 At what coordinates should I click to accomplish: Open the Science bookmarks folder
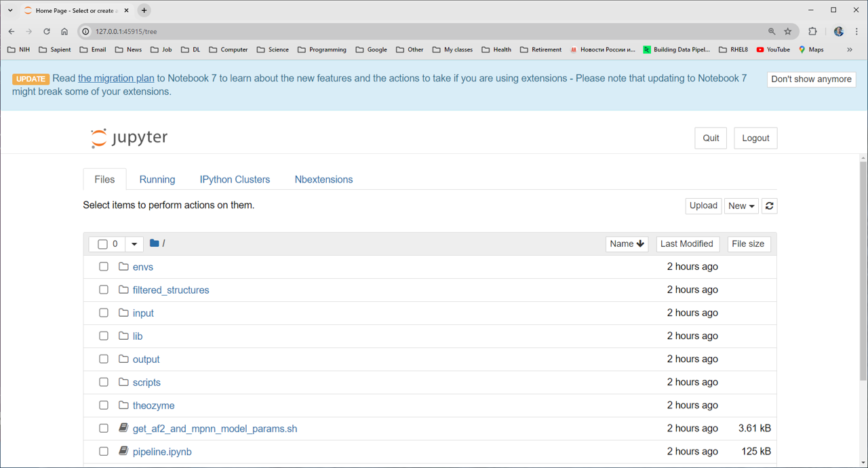click(273, 50)
